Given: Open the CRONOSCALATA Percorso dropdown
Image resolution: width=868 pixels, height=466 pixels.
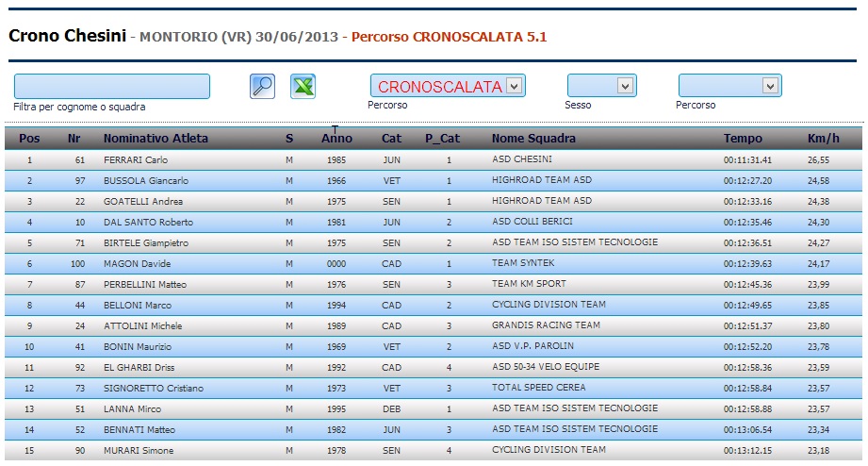Looking at the screenshot, I should pyautogui.click(x=448, y=86).
